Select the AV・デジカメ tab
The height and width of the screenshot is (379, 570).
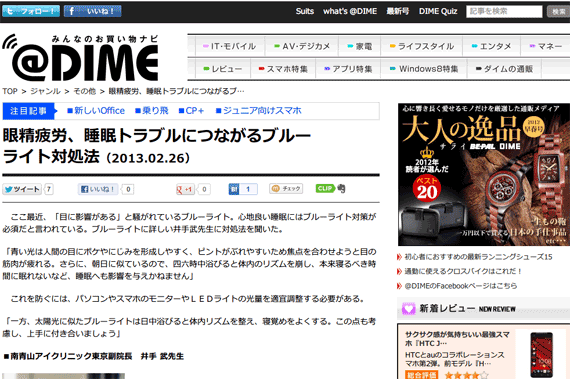[302, 46]
